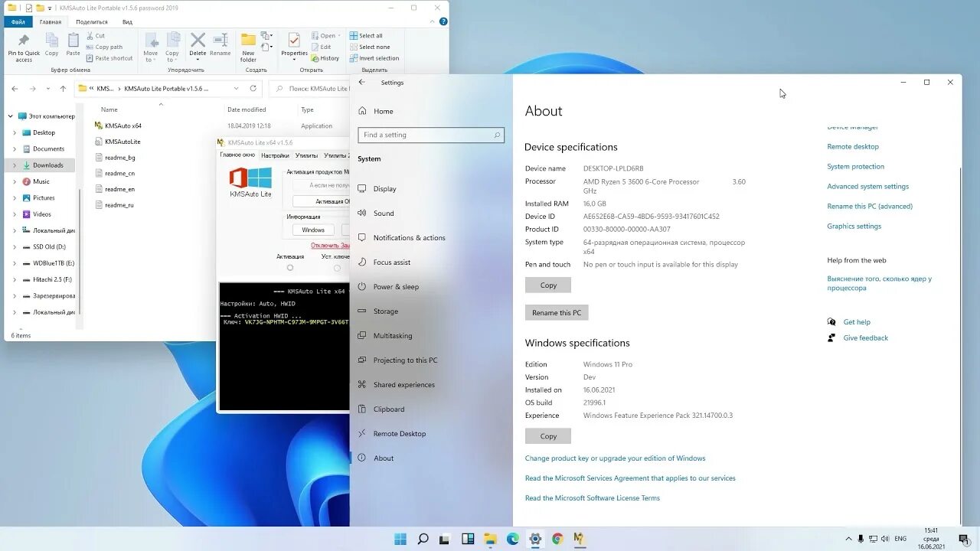Screen dimensions: 980x551
Task: Click Rename this PC button
Action: pos(557,312)
